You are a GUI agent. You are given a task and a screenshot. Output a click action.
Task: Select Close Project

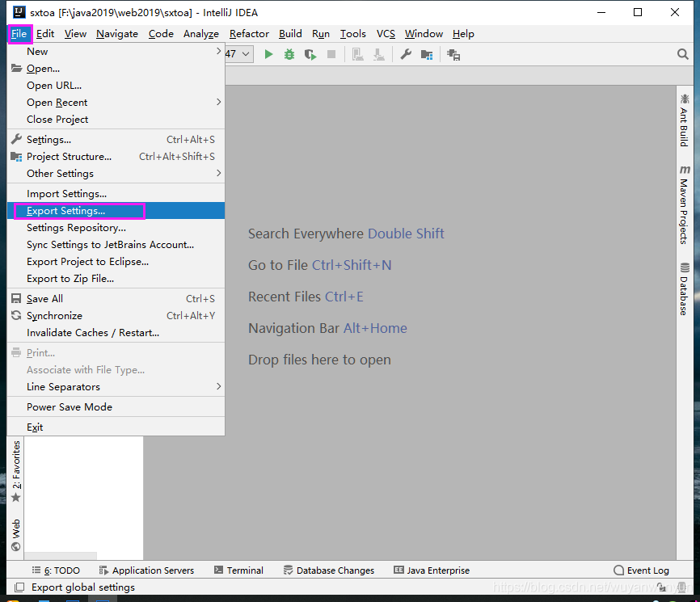pyautogui.click(x=116, y=119)
